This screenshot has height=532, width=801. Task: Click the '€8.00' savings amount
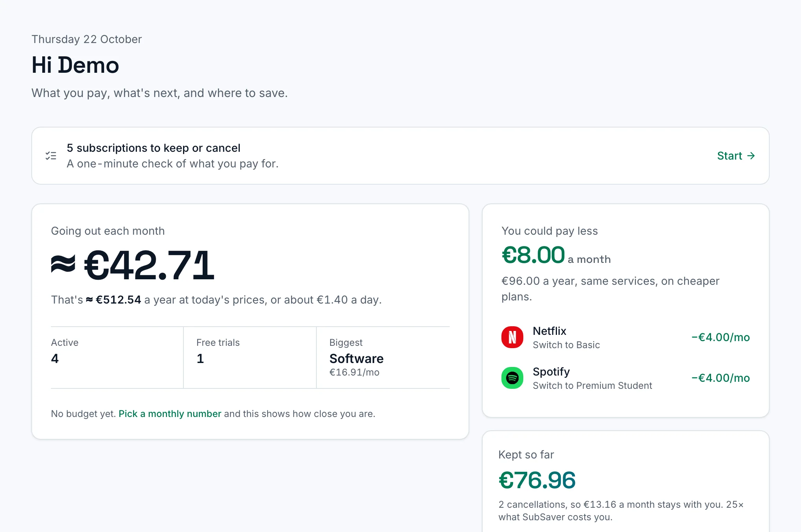(533, 255)
